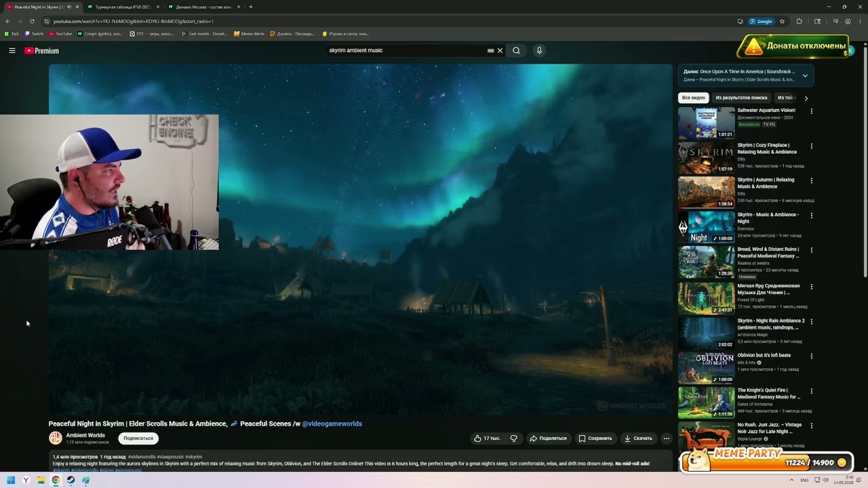Select the 'Из результатов поиска' filter chip

[741, 98]
